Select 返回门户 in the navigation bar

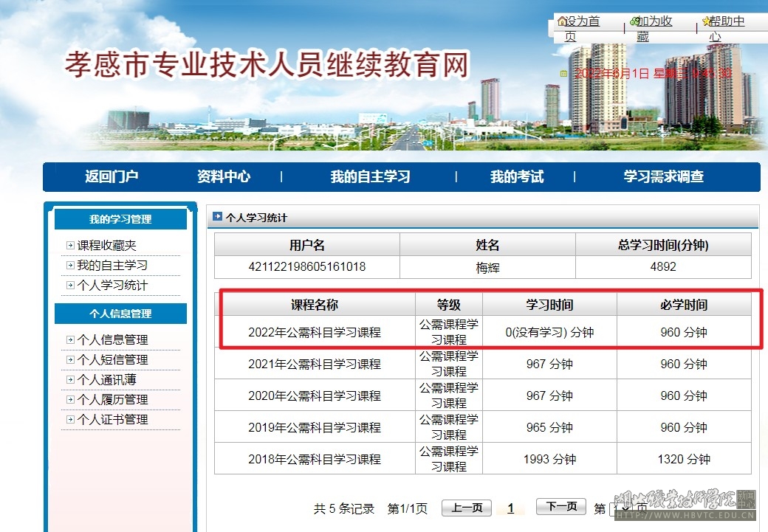click(112, 177)
